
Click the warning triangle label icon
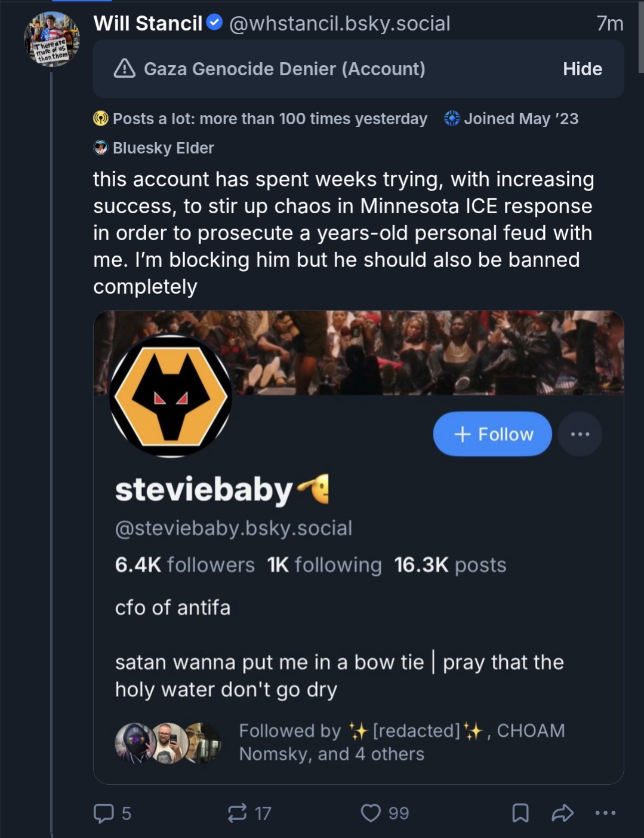(124, 69)
